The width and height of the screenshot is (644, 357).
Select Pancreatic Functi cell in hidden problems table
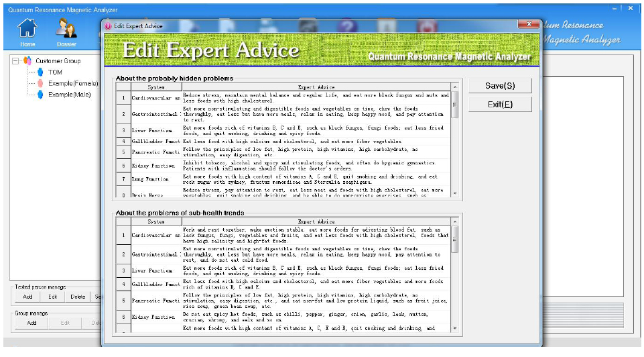[156, 152]
